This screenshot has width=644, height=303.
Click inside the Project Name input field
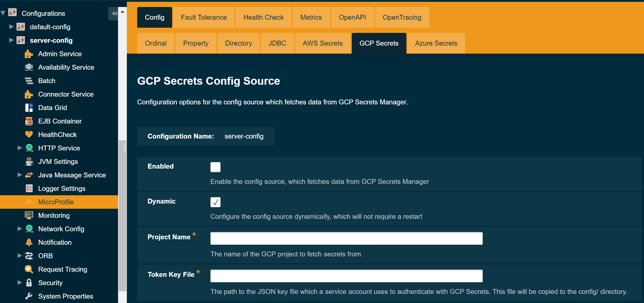click(346, 238)
